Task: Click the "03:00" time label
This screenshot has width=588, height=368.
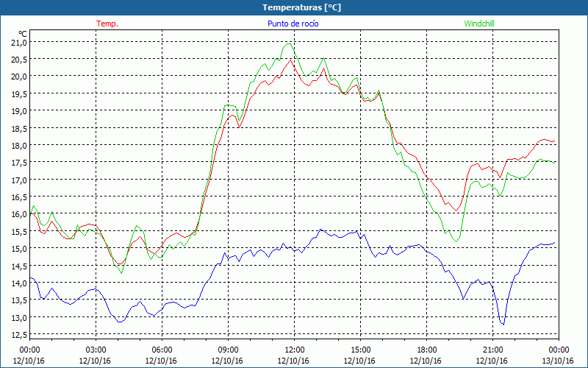Action: pyautogui.click(x=96, y=350)
